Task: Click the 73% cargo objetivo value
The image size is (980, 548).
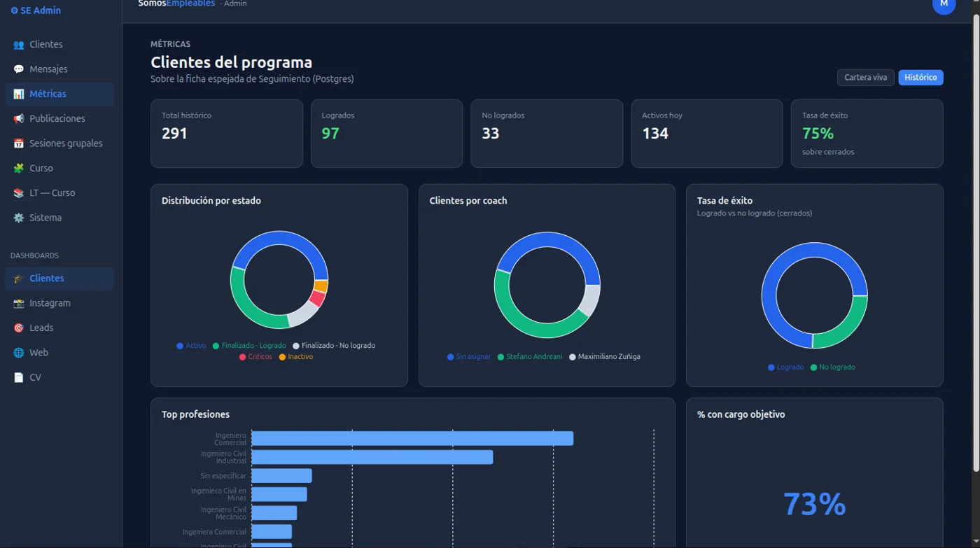Action: [815, 505]
